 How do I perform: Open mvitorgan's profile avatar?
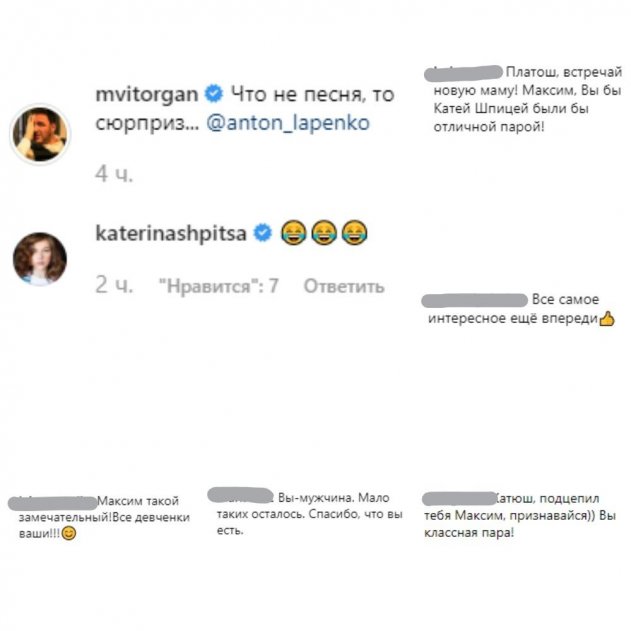[x=40, y=134]
